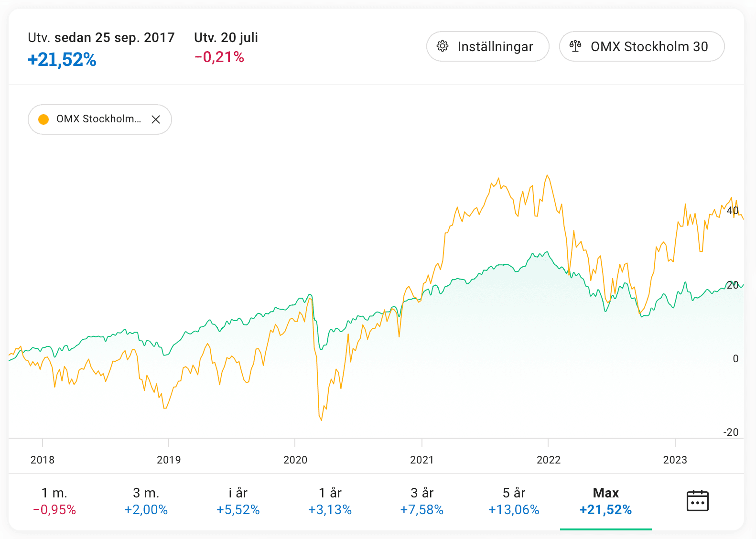
Task: Click the +21,52% total performance value
Action: [62, 60]
